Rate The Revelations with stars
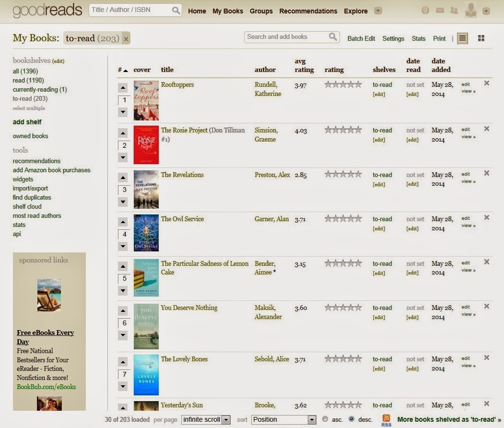This screenshot has height=428, width=504. 343,174
